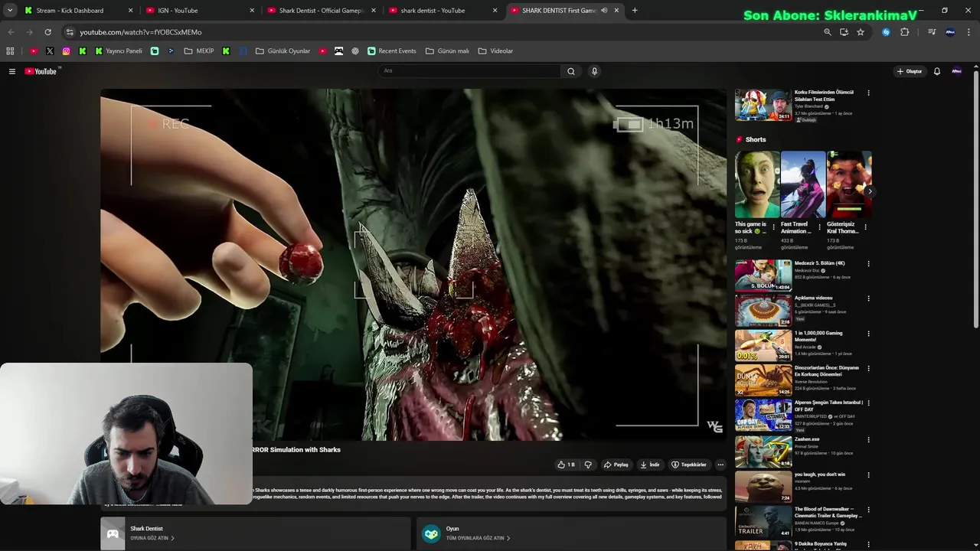
Task: Open the browser extensions puzzle icon
Action: (x=904, y=32)
